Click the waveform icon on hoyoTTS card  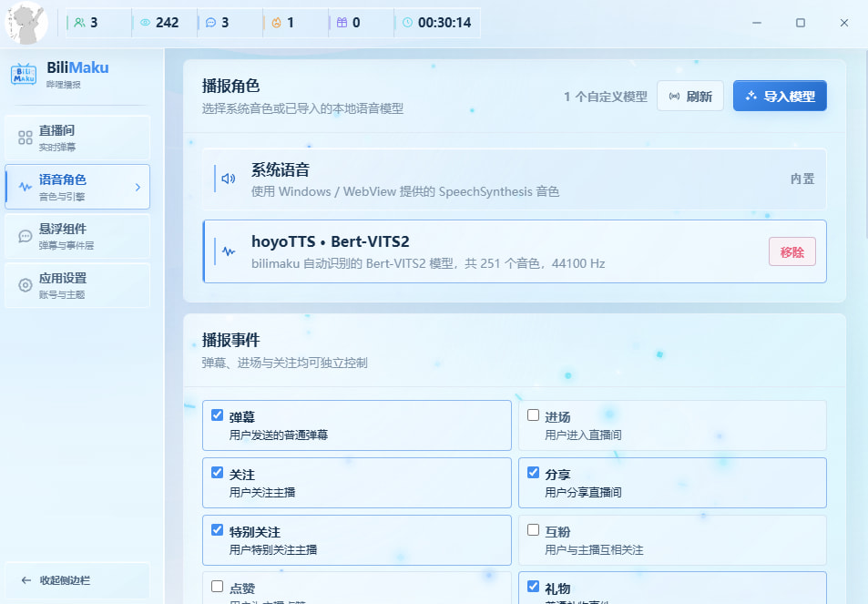(229, 251)
